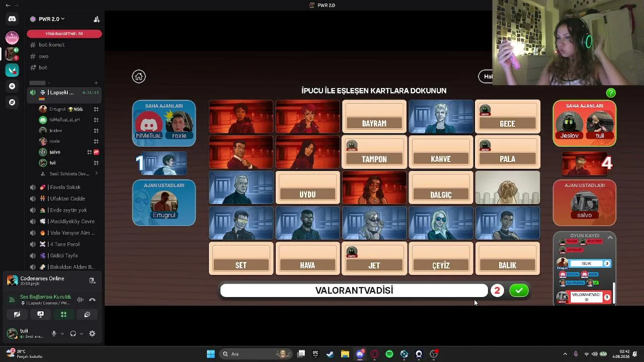Add a server with plus icon
Screen dimensions: 644x362
click(x=12, y=86)
